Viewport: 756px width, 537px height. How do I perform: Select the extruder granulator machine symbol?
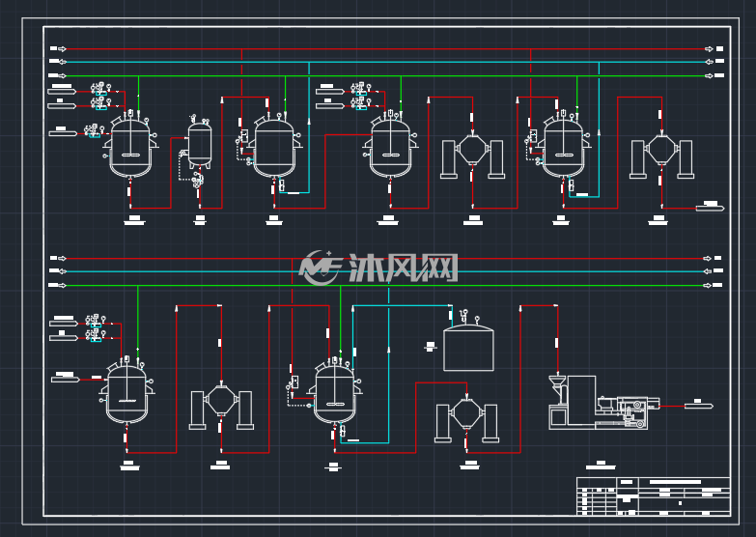point(603,403)
